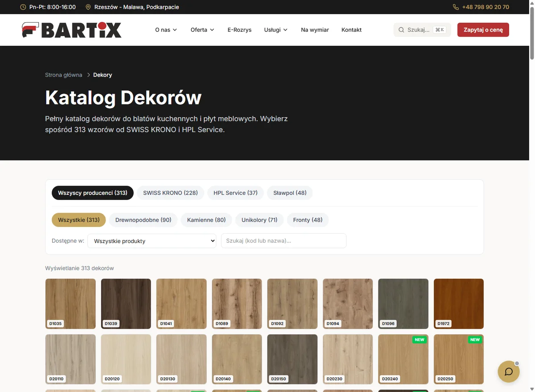Screen dimensions: 535x392
Task: Open the 'Wszystkie produkty' dropdown
Action: pyautogui.click(x=152, y=241)
